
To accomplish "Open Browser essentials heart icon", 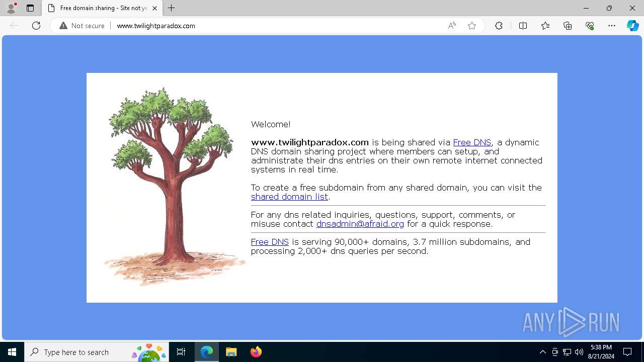I will tap(590, 26).
